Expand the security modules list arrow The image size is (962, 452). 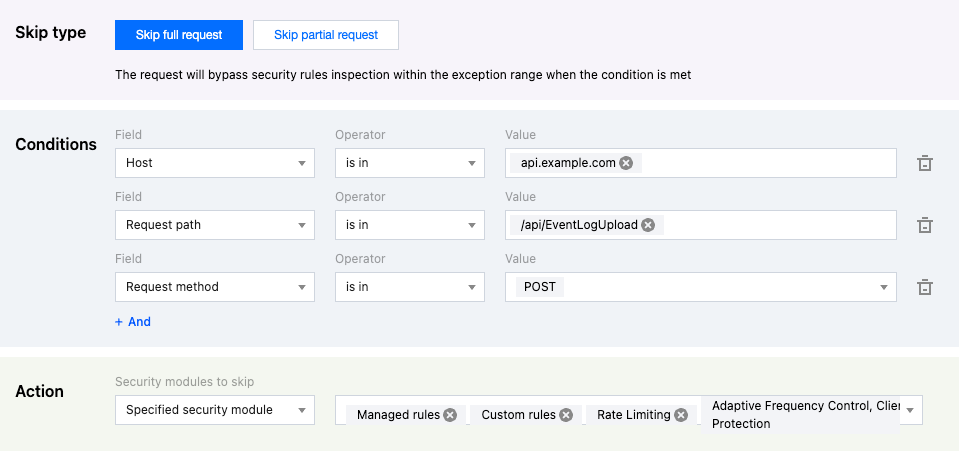pyautogui.click(x=911, y=411)
